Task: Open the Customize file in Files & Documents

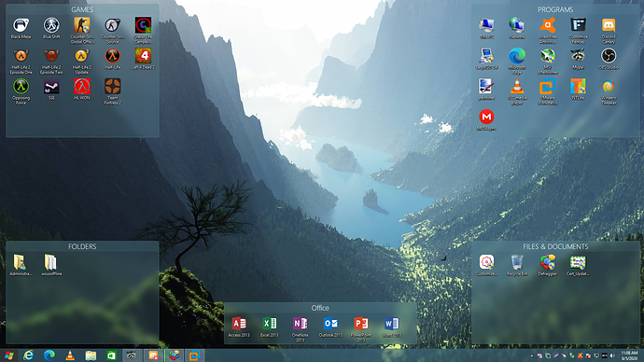Action: coord(486,265)
